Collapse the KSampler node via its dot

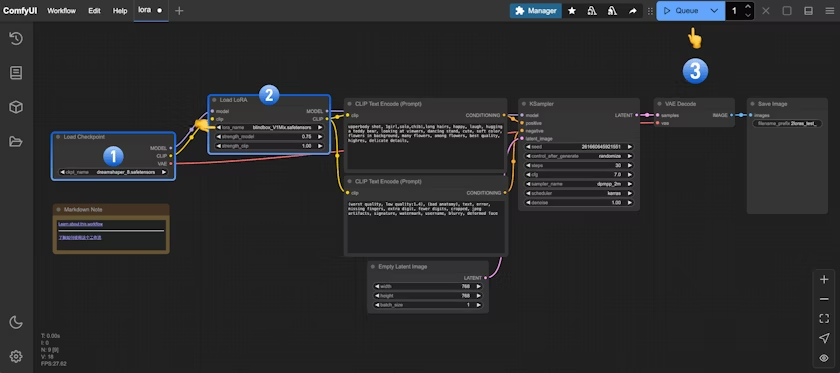[524, 104]
